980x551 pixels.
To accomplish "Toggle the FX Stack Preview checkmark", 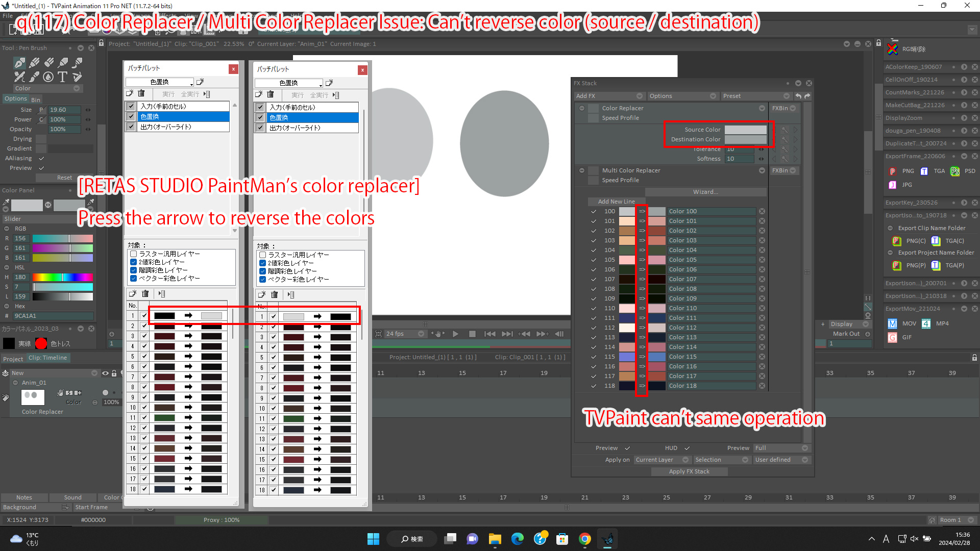I will pyautogui.click(x=627, y=448).
